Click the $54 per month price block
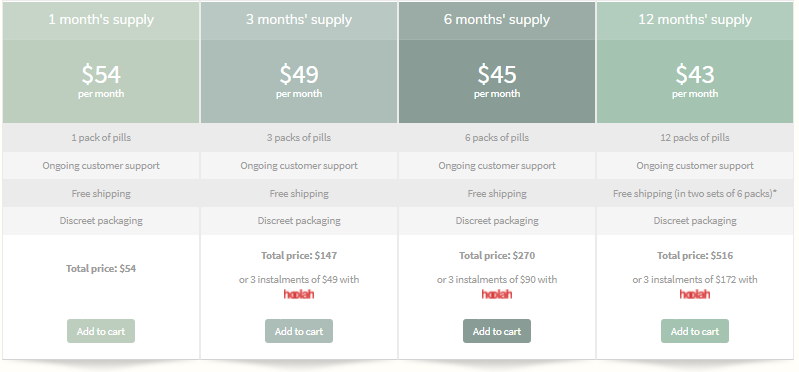The height and width of the screenshot is (372, 799). pos(101,81)
